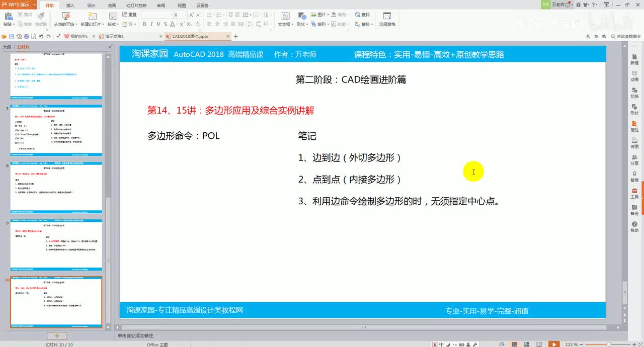Screen dimensions: 644x347
Task: Close the CAD2018课件.pptx document tab
Action: (228, 36)
